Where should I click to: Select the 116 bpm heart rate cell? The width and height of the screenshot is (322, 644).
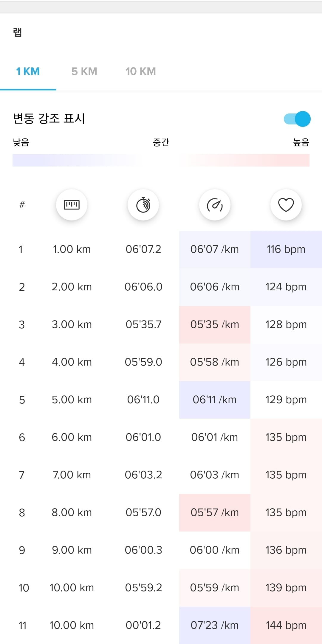[286, 249]
